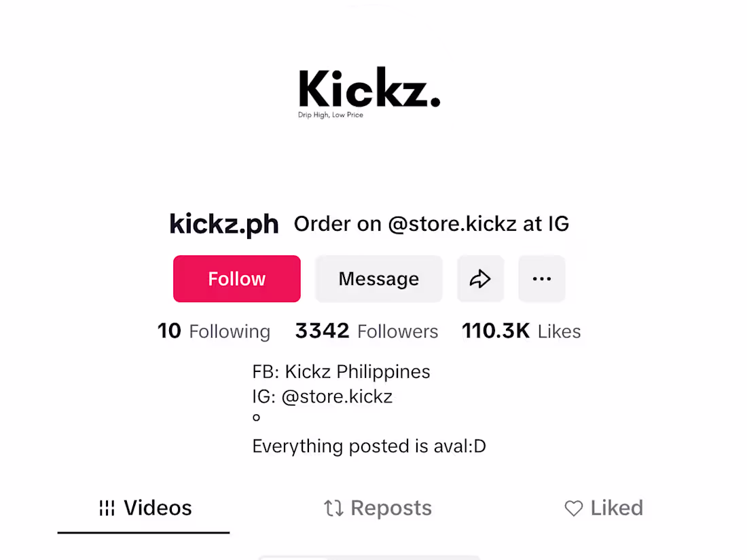
Task: Check the 110.3K Likes count
Action: tap(521, 331)
